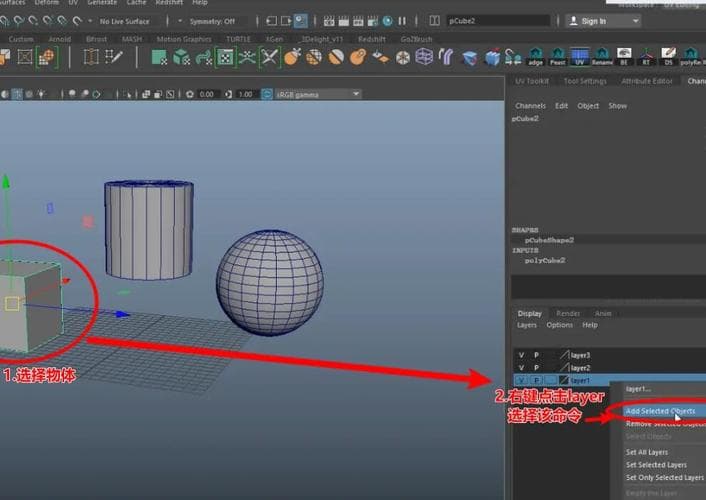Open the sRGB gamma view transform dropdown
The image size is (706, 500).
[x=318, y=94]
